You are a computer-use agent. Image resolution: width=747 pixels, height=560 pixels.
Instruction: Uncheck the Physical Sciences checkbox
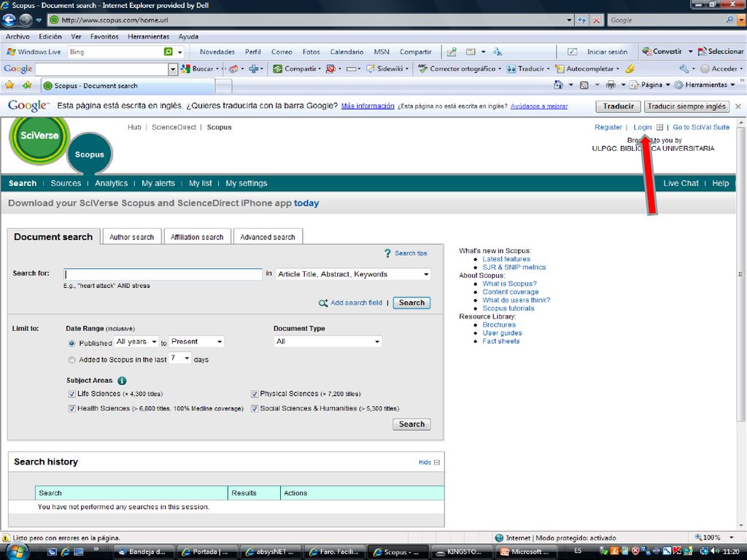pyautogui.click(x=255, y=394)
